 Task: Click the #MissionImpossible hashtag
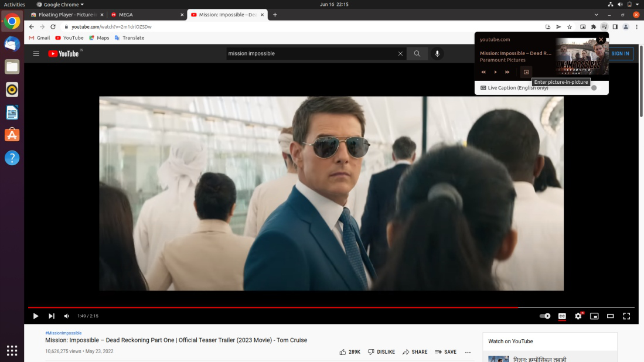(x=63, y=333)
